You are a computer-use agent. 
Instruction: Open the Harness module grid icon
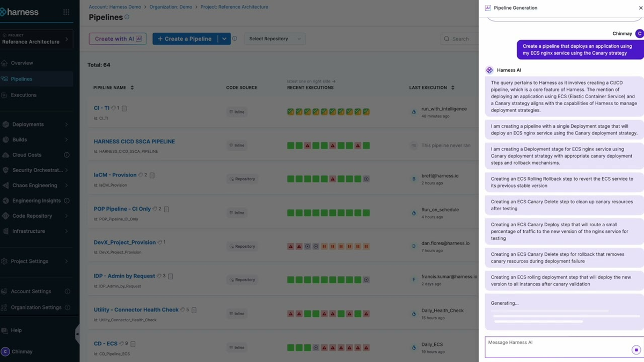pos(66,12)
